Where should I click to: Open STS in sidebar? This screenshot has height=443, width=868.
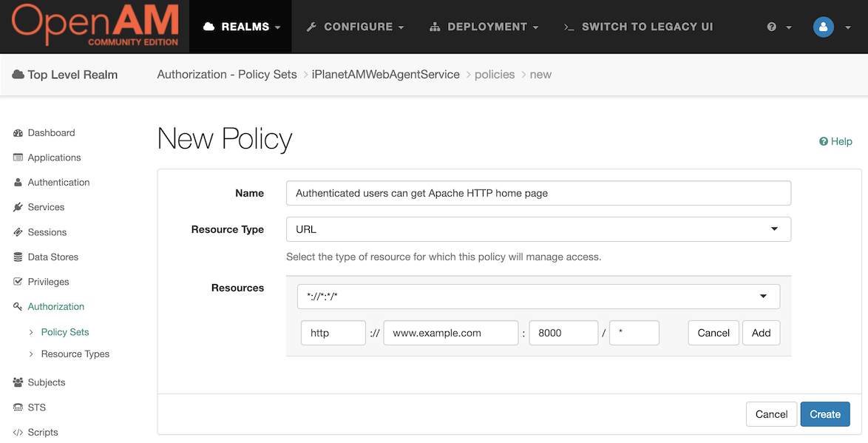pyautogui.click(x=36, y=407)
